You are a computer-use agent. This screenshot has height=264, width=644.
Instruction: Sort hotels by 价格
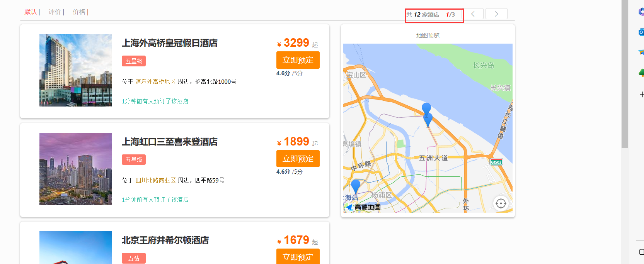pos(79,12)
